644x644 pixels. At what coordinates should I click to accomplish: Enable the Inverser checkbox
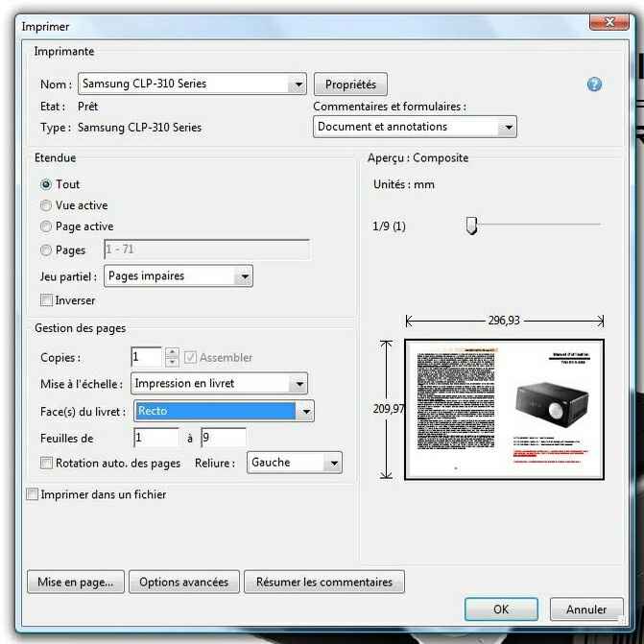[46, 300]
